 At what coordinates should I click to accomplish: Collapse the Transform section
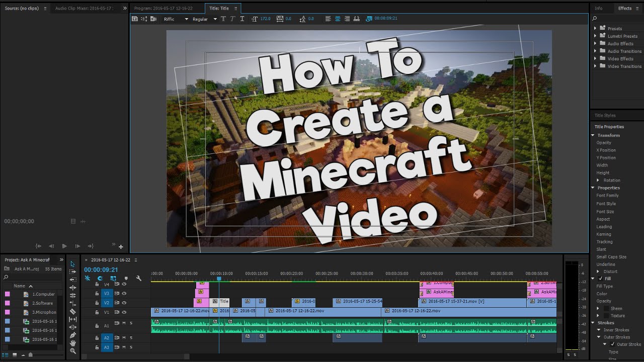click(x=593, y=135)
